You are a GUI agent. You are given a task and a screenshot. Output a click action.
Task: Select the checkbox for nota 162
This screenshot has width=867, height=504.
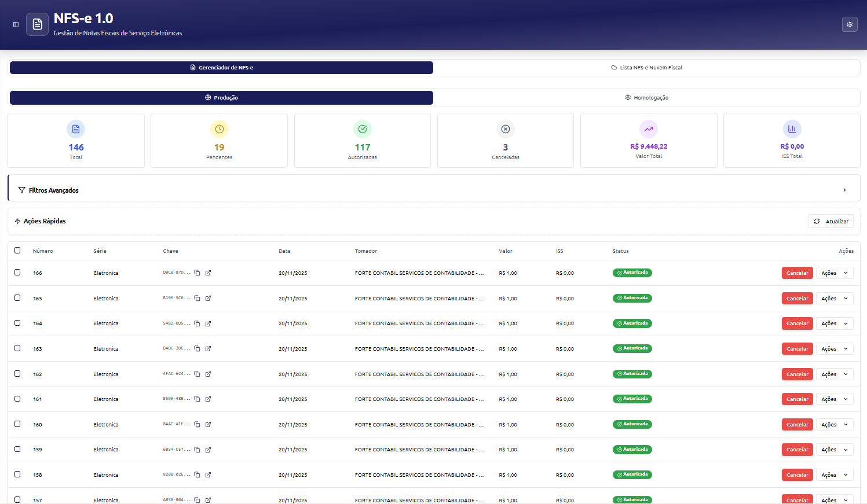[17, 374]
